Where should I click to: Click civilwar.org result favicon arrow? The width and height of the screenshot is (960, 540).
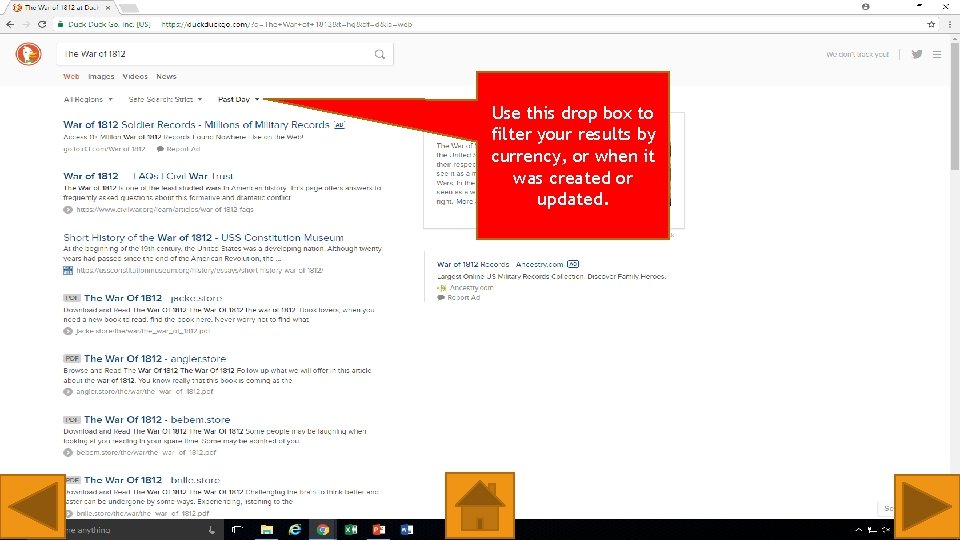pyautogui.click(x=68, y=209)
